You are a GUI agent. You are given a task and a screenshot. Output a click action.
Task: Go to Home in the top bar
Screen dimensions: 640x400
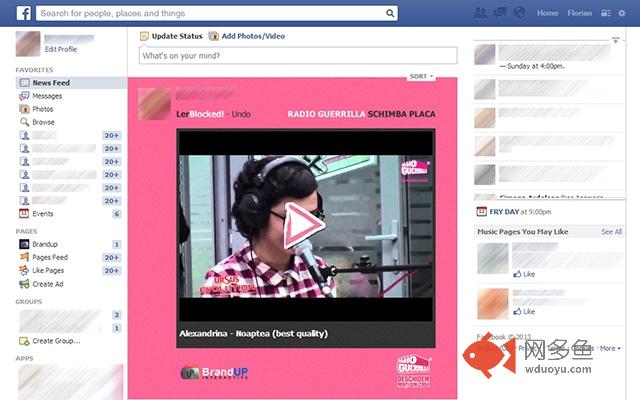point(547,13)
